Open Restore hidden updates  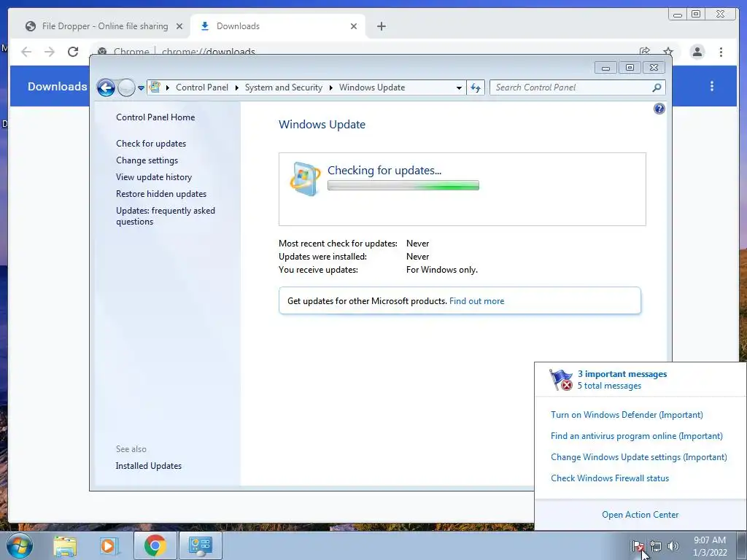pyautogui.click(x=161, y=194)
